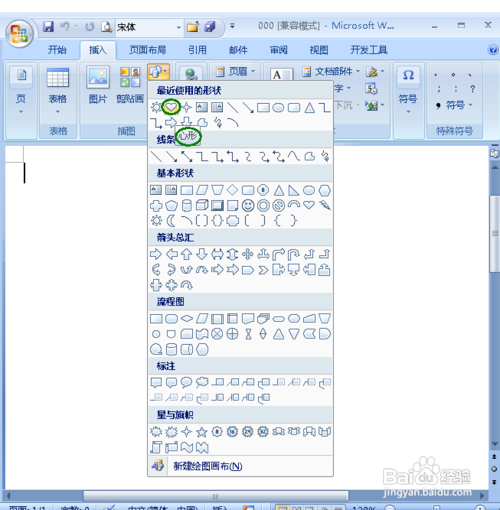Choose the lightning bolt basic shape
The width and height of the screenshot is (500, 510).
[x=325, y=205]
